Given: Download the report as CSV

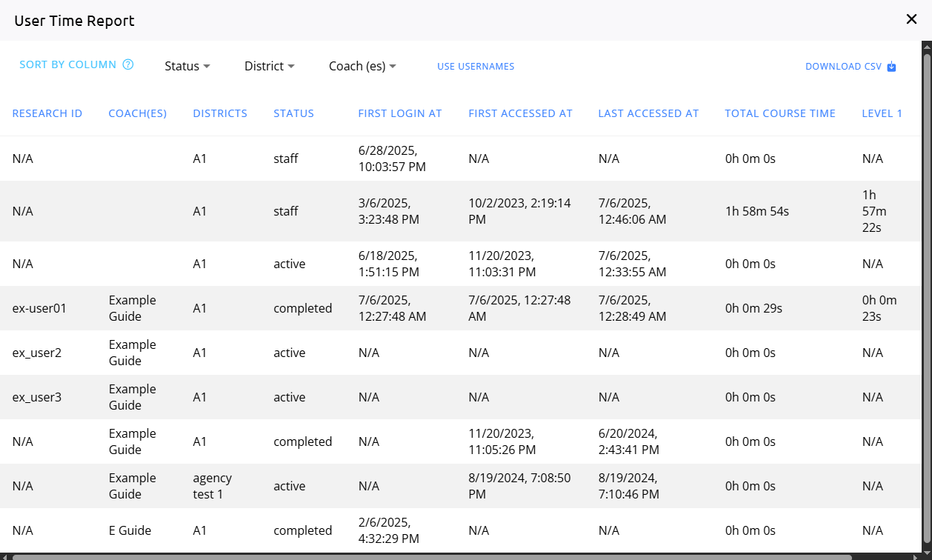Looking at the screenshot, I should (844, 67).
